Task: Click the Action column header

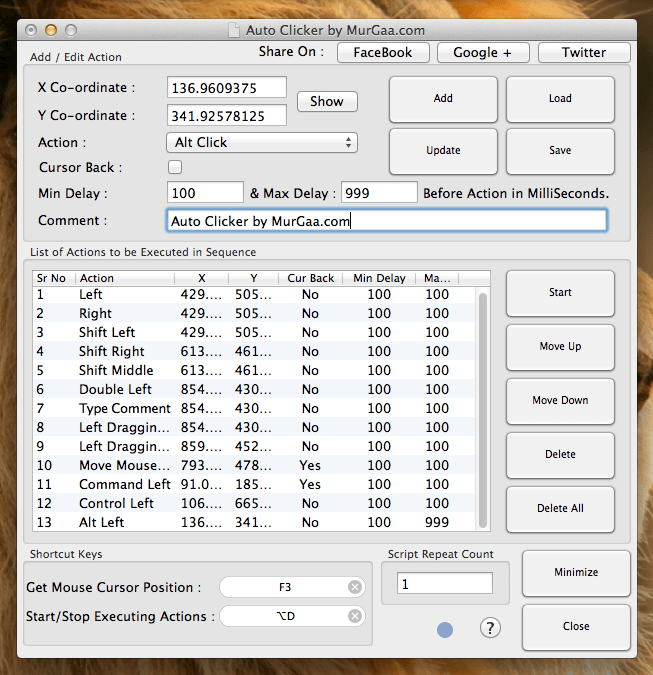Action: (x=125, y=278)
